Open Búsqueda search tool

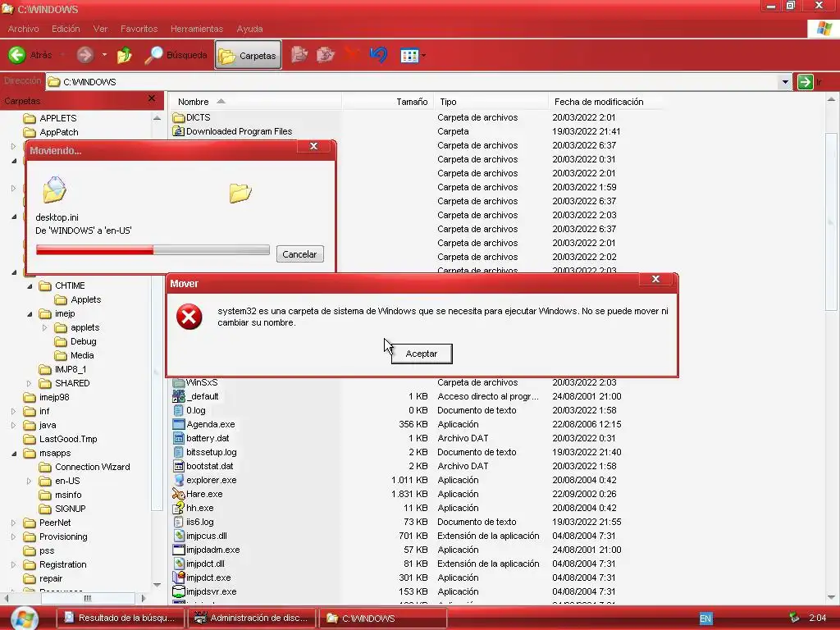(x=176, y=55)
